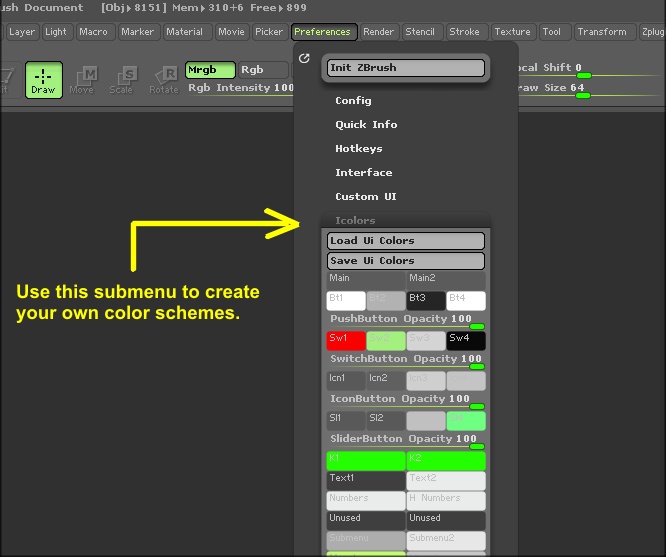Click the circular arrow icon beside Init ZBrush
This screenshot has width=666, height=557.
pos(304,59)
